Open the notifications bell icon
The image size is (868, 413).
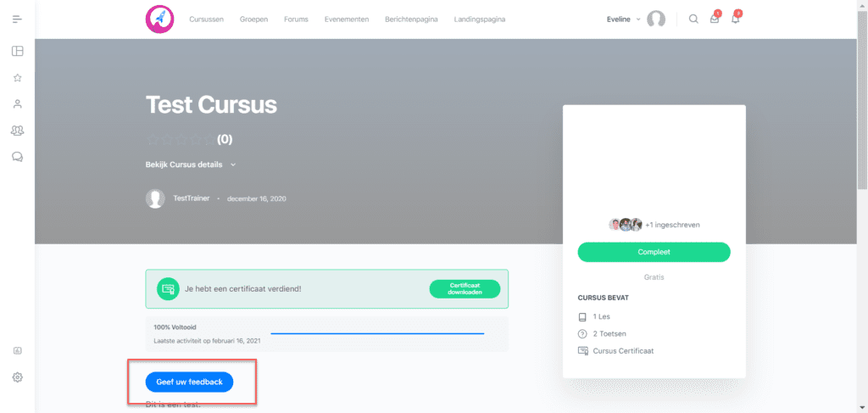tap(736, 19)
